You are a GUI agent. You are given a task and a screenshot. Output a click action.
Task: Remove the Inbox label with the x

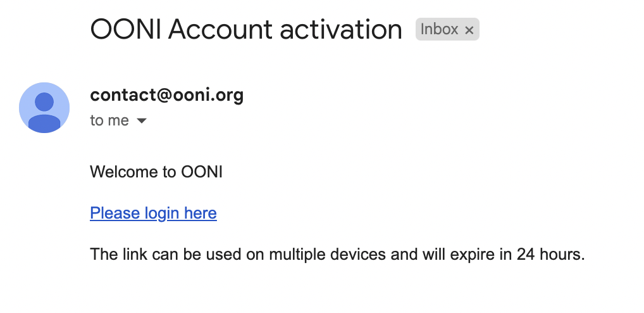pos(469,30)
